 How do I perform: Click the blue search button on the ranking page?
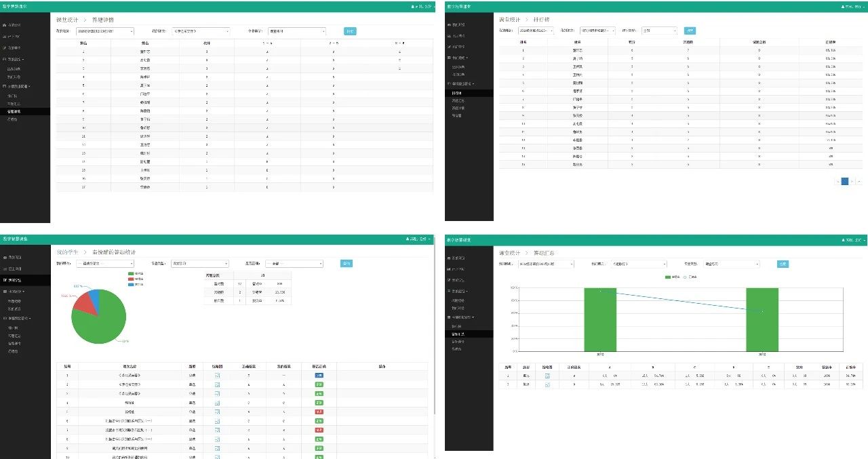(x=690, y=31)
